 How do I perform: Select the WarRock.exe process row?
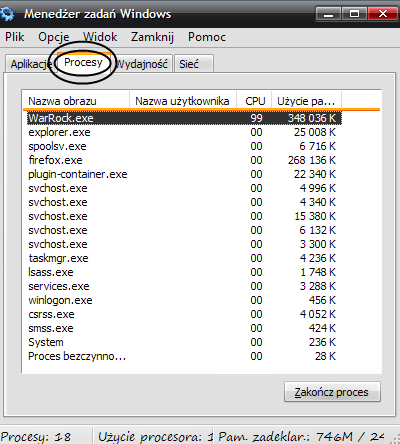[x=184, y=118]
